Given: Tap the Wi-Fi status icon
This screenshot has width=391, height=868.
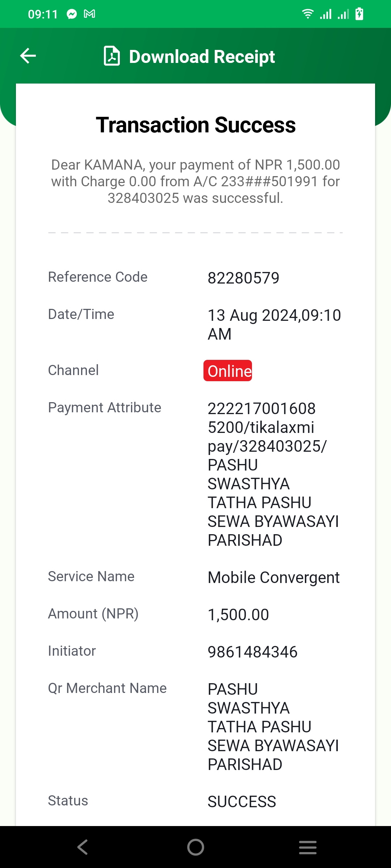Looking at the screenshot, I should tap(308, 14).
